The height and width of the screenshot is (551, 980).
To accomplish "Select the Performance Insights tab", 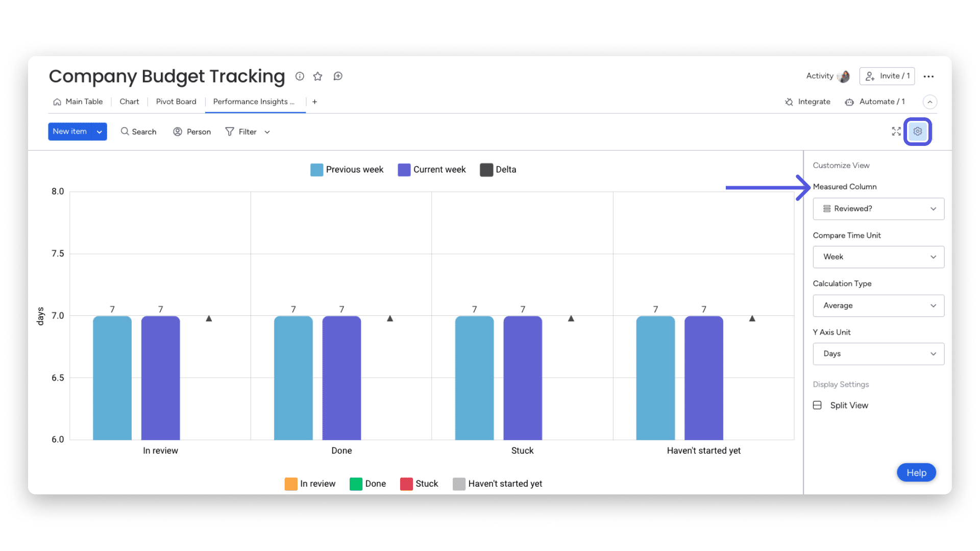I will pyautogui.click(x=254, y=102).
